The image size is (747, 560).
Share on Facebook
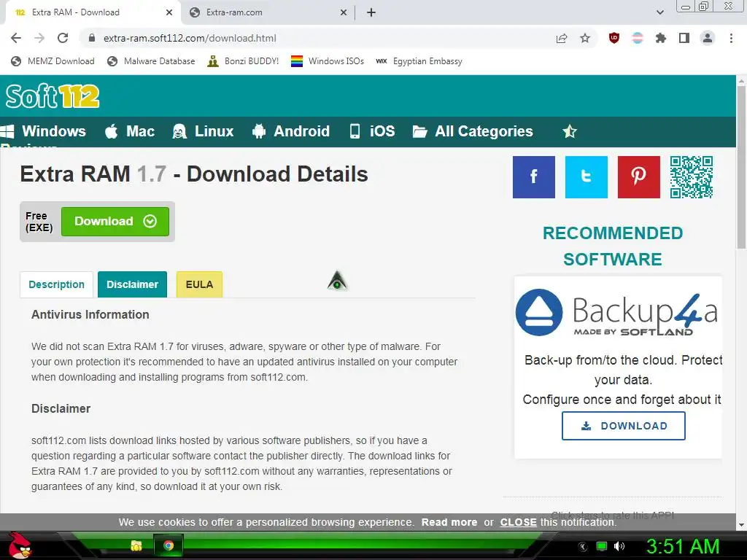pos(533,176)
